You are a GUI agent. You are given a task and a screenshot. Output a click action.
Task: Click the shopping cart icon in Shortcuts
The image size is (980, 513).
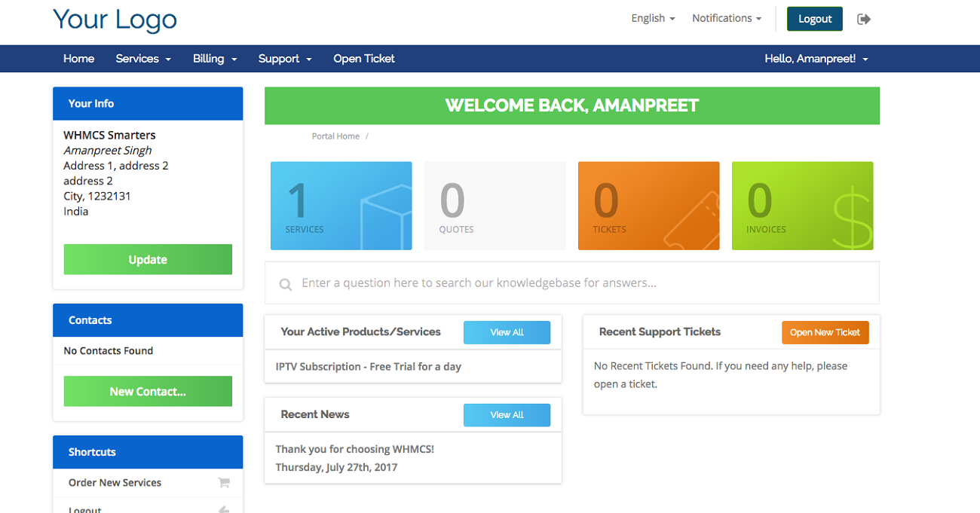click(224, 483)
